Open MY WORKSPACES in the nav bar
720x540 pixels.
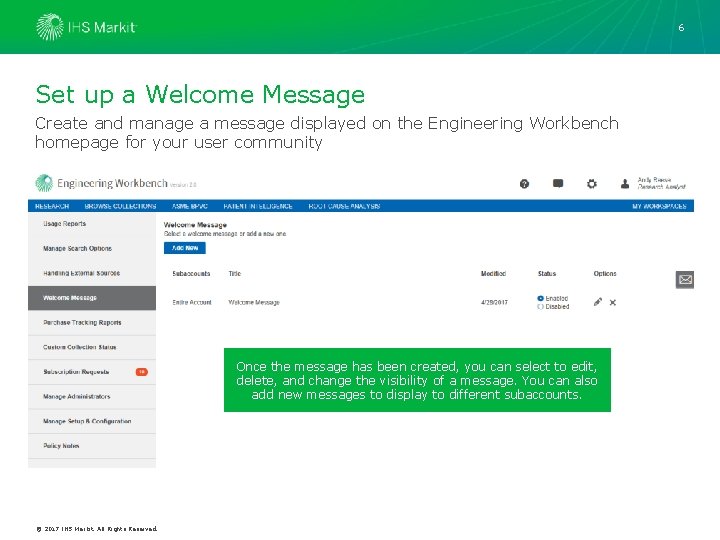(659, 206)
